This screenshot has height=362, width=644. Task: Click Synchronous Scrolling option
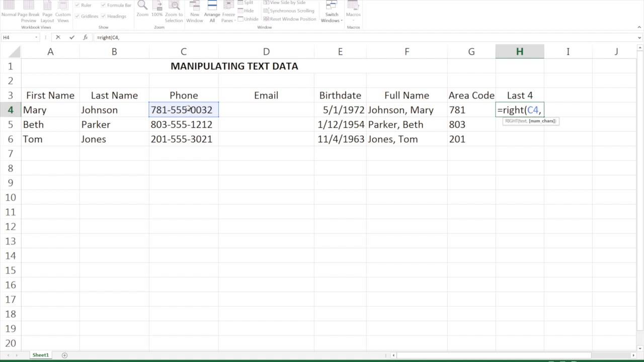click(288, 11)
